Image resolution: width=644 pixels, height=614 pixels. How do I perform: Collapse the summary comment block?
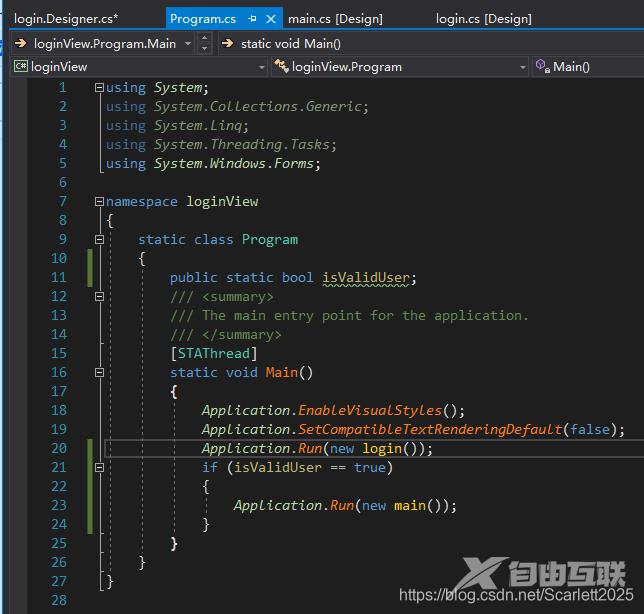pos(99,296)
